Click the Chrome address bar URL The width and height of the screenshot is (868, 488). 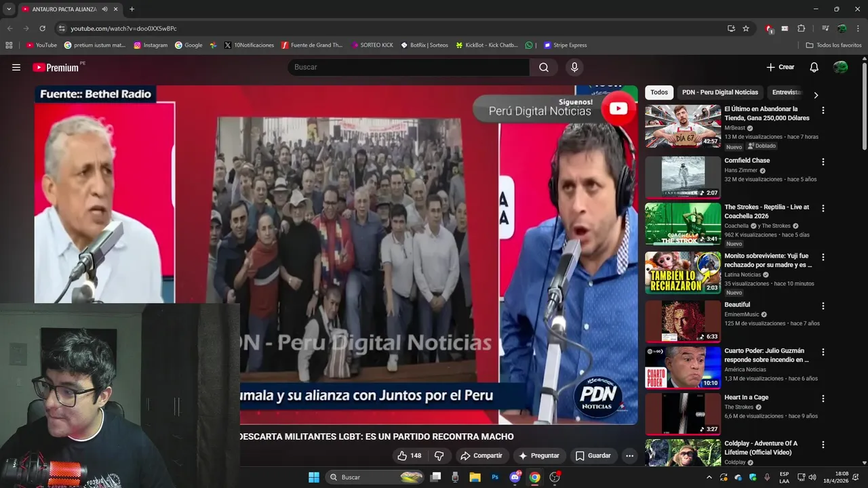point(123,28)
